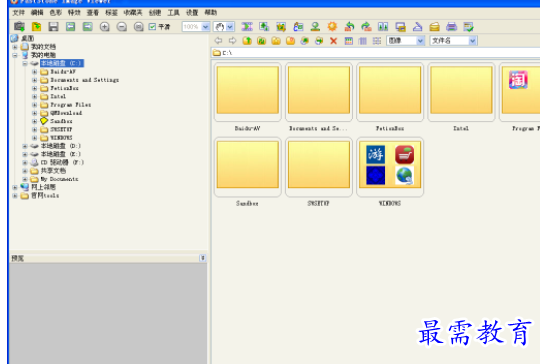The image size is (540, 364).
Task: Click the canvas text icon
Action: pos(298,27)
